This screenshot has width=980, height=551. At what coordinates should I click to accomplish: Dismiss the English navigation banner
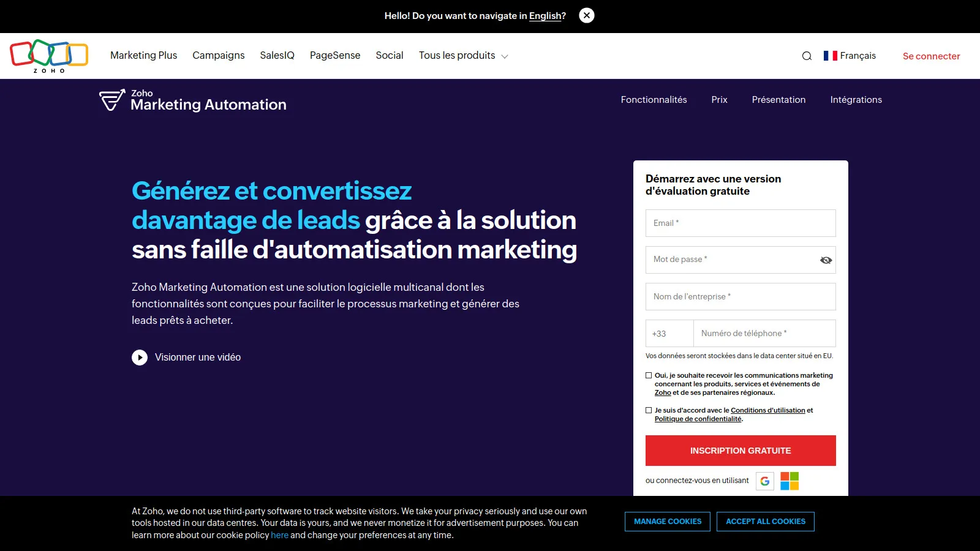tap(586, 15)
